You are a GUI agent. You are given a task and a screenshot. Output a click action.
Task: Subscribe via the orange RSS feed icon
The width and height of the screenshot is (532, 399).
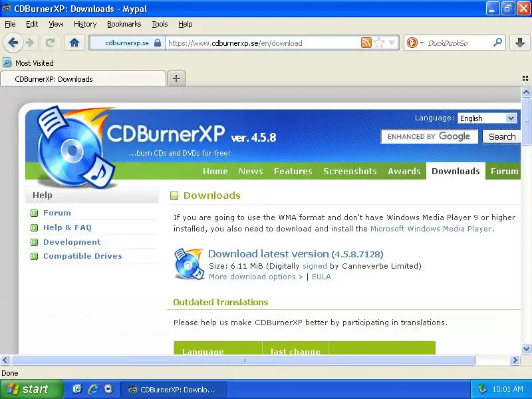(x=366, y=43)
